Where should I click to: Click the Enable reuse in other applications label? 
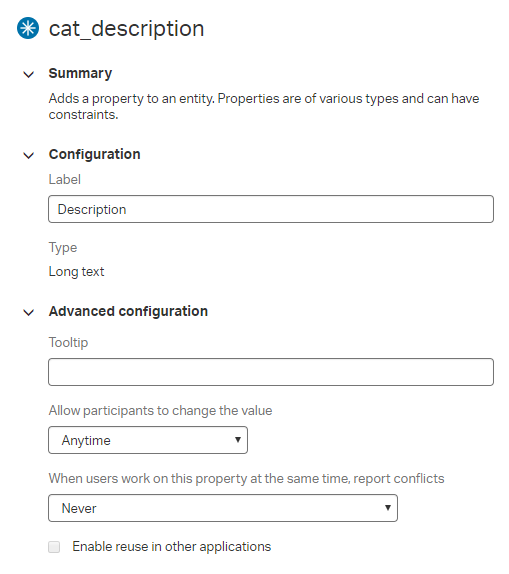click(x=172, y=547)
